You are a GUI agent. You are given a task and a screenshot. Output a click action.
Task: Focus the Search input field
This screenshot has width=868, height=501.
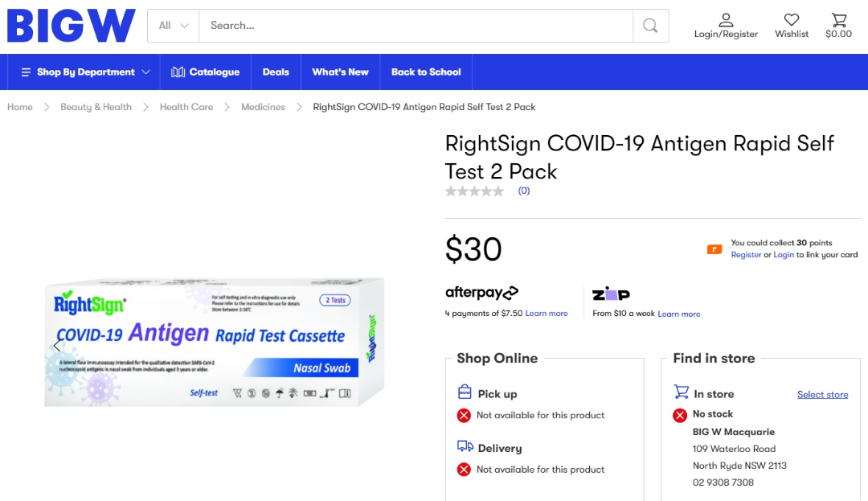pos(416,26)
